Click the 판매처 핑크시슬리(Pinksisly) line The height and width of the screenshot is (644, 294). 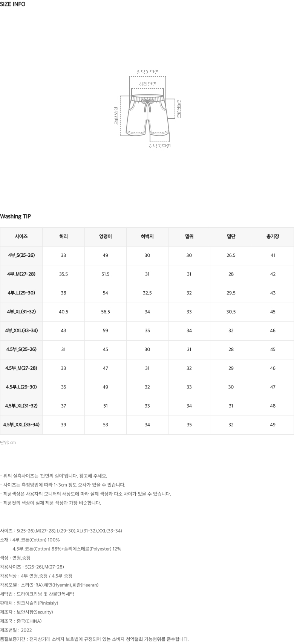tap(29, 603)
